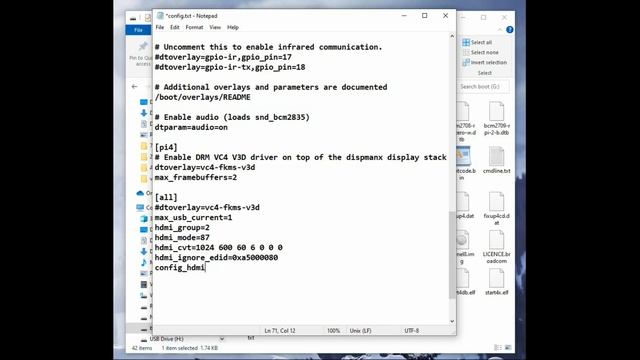Screen dimensions: 640x360
Task: Click the UTF-8 encoding status entry
Action: click(x=411, y=331)
